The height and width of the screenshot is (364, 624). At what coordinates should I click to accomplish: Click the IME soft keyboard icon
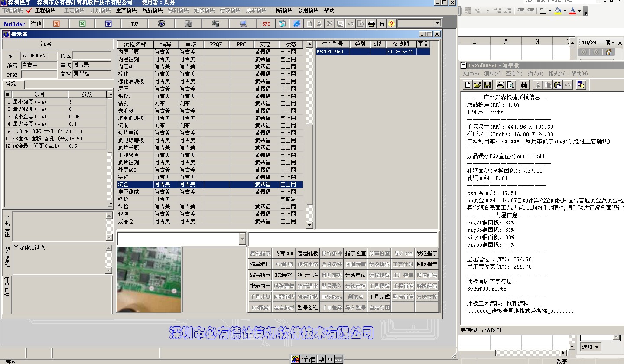click(x=338, y=359)
